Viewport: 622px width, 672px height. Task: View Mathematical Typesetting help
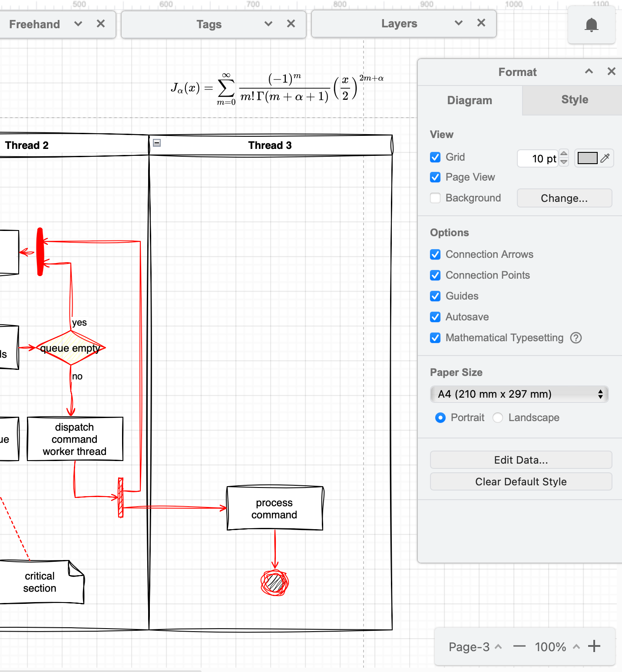(x=576, y=338)
